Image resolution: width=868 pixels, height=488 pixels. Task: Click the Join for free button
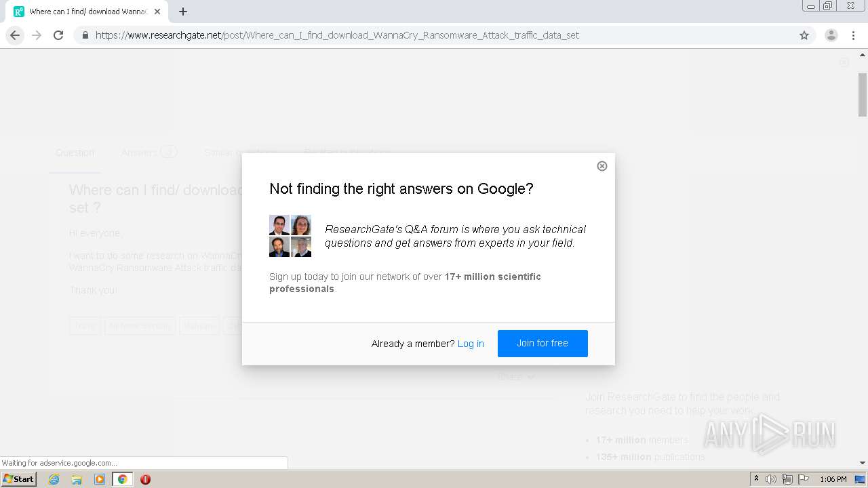click(x=542, y=344)
